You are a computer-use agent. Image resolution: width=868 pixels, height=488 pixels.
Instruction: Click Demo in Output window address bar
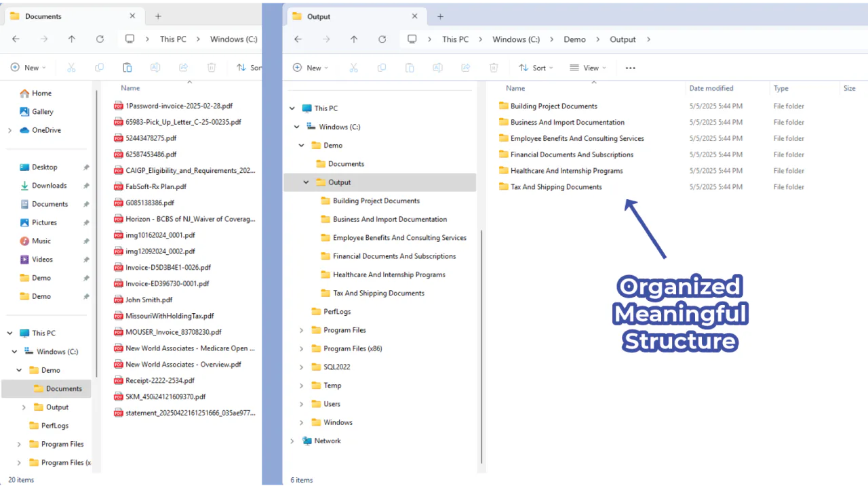point(574,39)
